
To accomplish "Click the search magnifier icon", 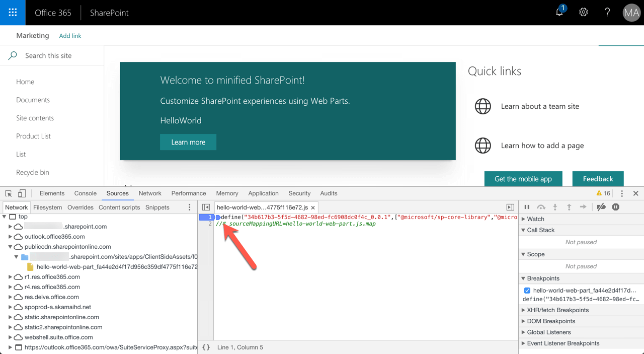I will [13, 55].
